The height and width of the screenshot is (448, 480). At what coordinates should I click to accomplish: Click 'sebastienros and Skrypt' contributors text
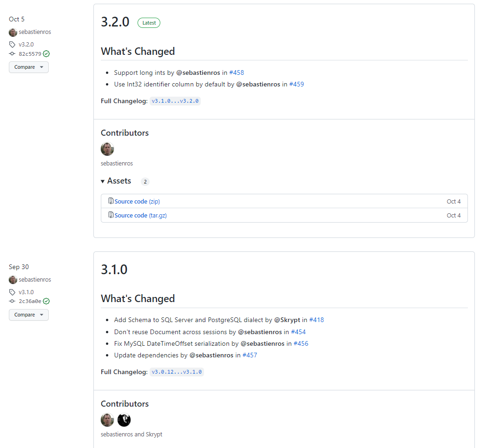(x=132, y=435)
